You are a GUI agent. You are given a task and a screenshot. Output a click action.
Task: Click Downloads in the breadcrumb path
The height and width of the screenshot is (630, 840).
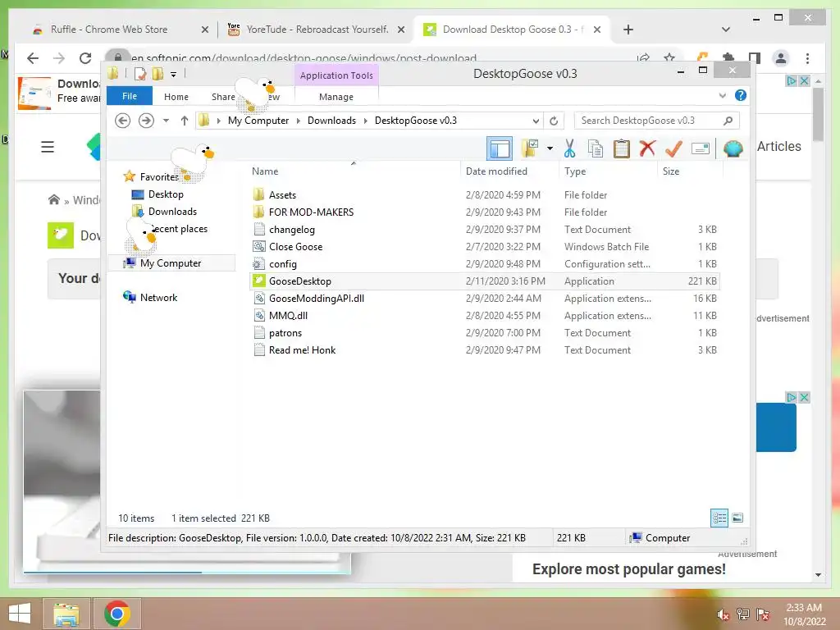(331, 121)
